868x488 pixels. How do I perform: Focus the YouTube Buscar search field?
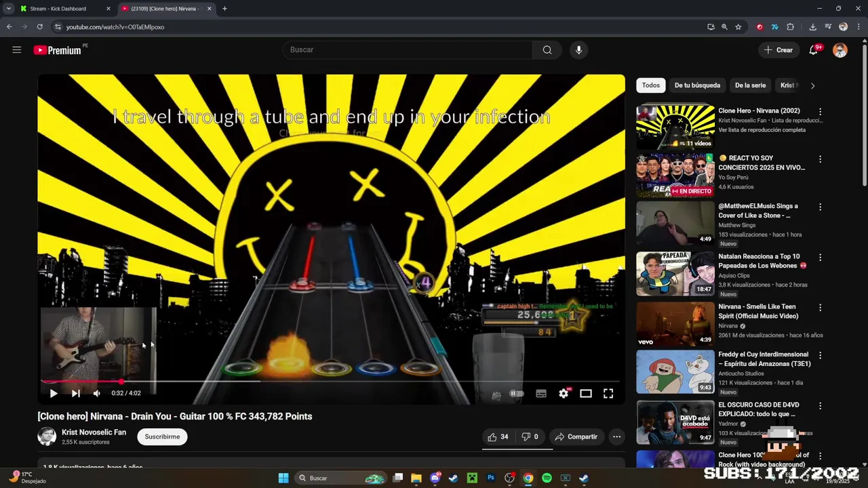tap(407, 49)
